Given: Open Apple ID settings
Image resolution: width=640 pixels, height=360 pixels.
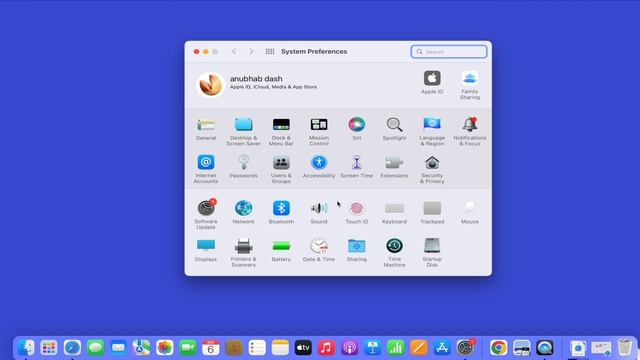Looking at the screenshot, I should (x=432, y=82).
